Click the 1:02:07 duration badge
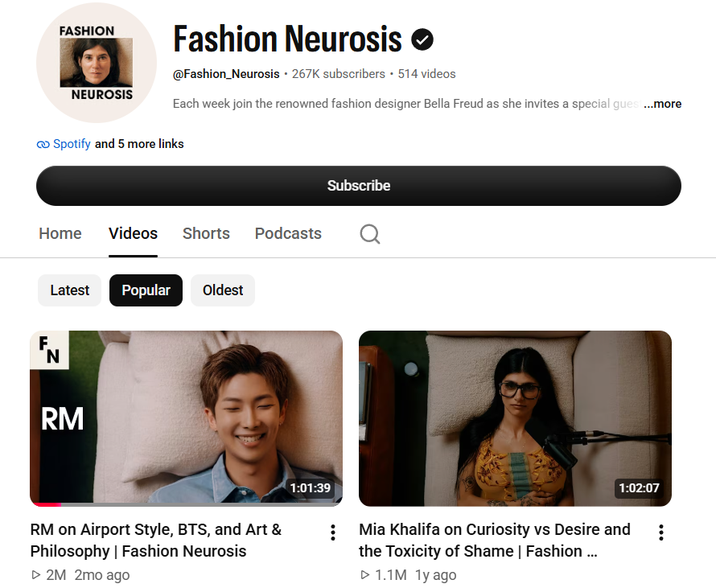 point(639,488)
